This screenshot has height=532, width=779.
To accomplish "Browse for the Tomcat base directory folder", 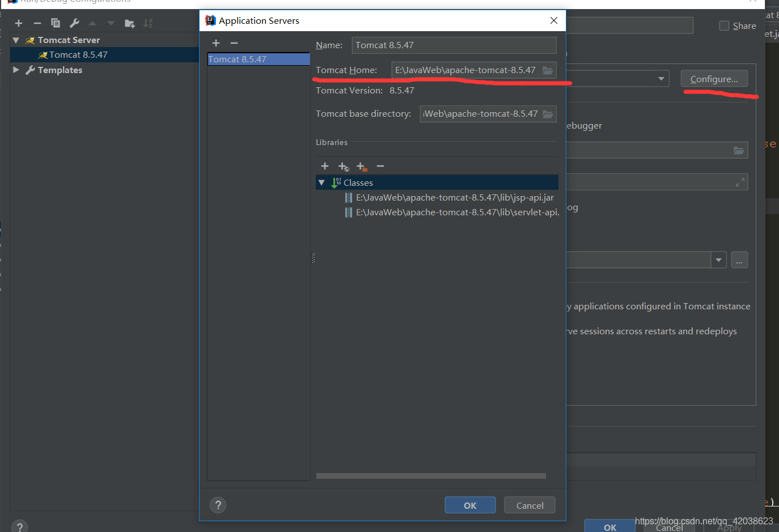I will pos(548,114).
